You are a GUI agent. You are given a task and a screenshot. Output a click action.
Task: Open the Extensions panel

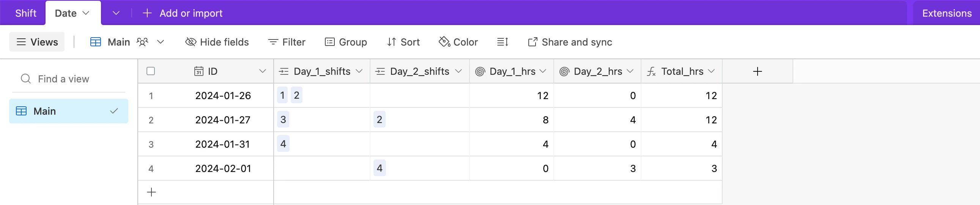coord(947,13)
